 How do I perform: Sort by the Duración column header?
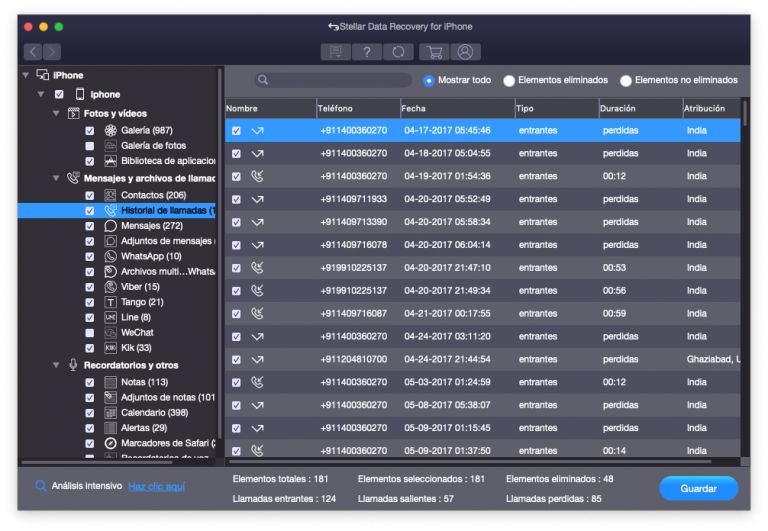click(x=641, y=108)
